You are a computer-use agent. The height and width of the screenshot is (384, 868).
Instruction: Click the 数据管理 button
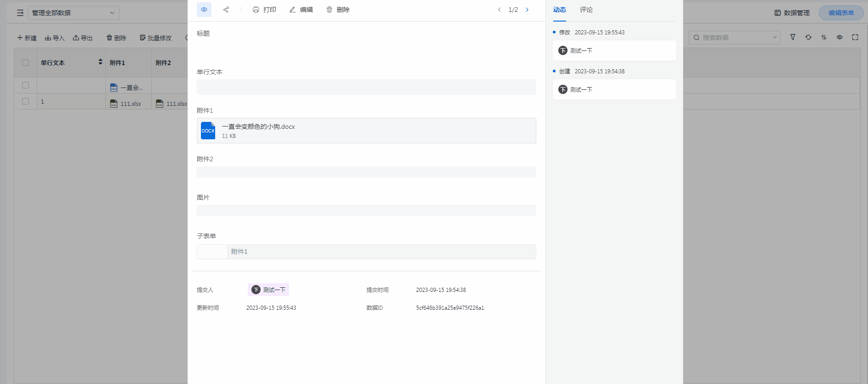[x=792, y=13]
